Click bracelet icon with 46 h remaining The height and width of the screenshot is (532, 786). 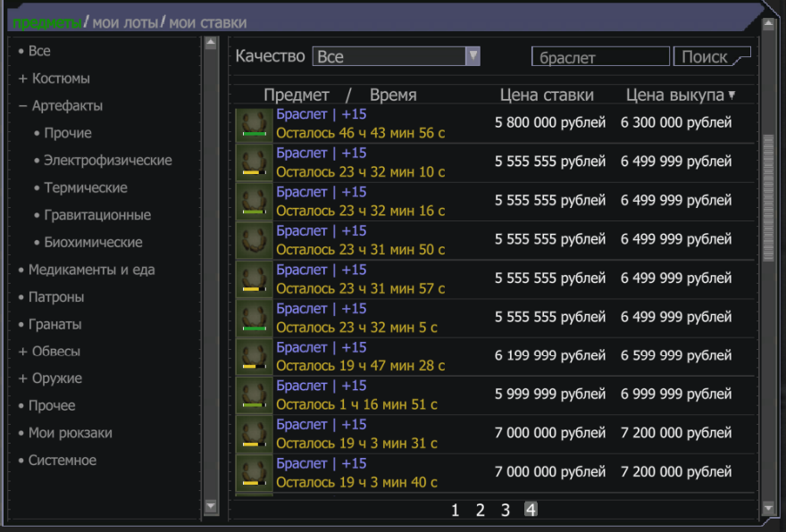click(x=254, y=124)
